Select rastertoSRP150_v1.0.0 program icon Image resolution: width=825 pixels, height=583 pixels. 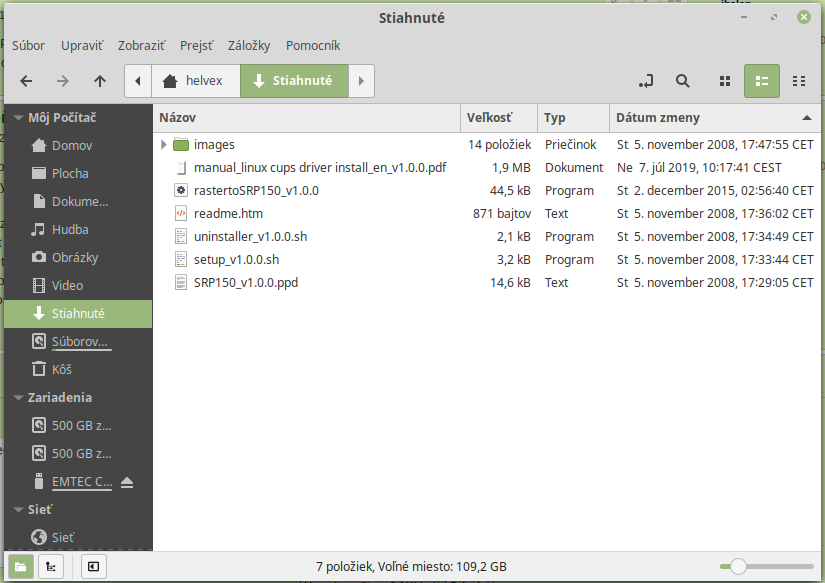pos(181,190)
